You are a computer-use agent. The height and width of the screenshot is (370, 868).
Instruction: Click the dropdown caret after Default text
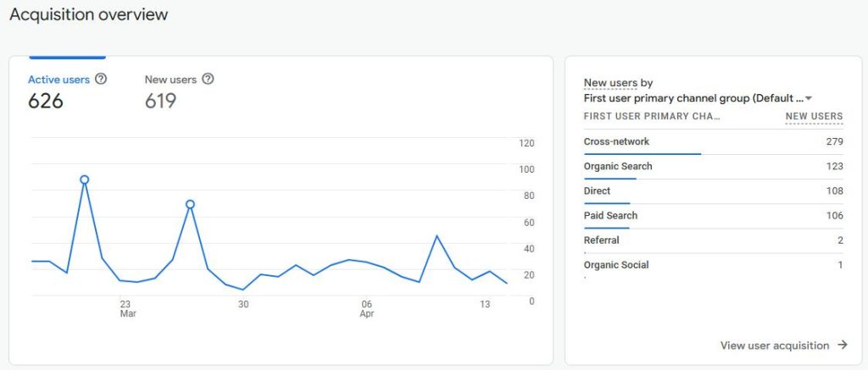808,99
